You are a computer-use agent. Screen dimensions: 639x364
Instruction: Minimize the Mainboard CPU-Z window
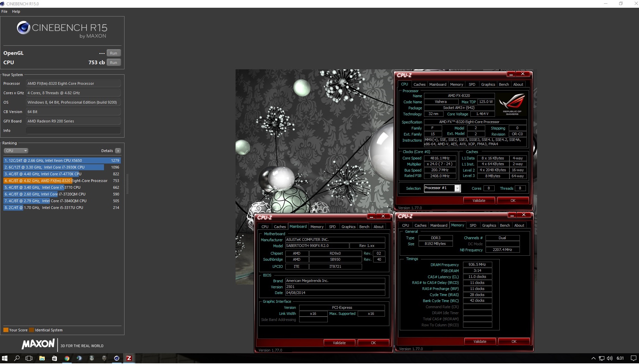click(x=371, y=216)
